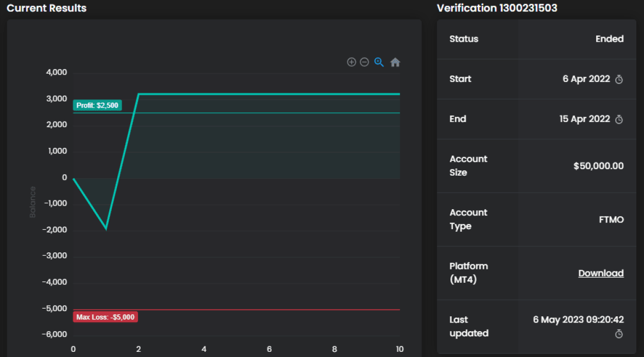Open the MT4 platform Download link
This screenshot has height=357, width=644.
click(601, 273)
